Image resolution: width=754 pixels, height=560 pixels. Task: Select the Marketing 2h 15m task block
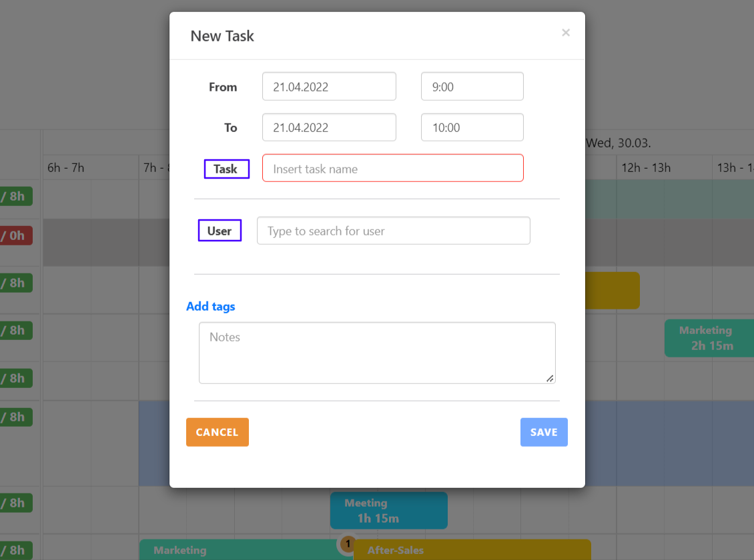coord(709,338)
